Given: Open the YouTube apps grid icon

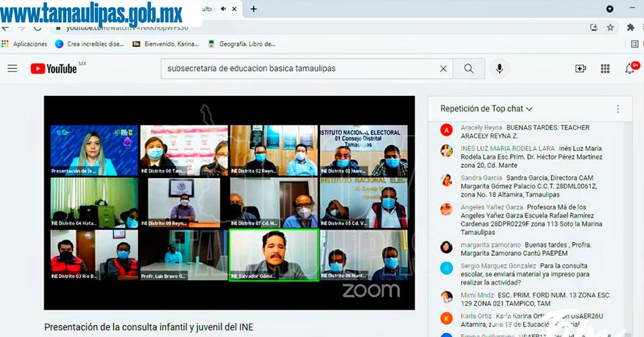Looking at the screenshot, I should [x=605, y=68].
